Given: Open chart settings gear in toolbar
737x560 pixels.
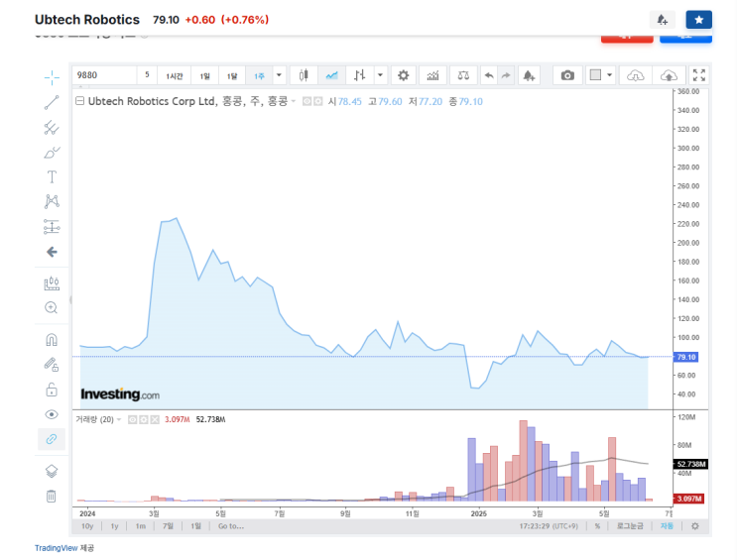Looking at the screenshot, I should pyautogui.click(x=403, y=75).
